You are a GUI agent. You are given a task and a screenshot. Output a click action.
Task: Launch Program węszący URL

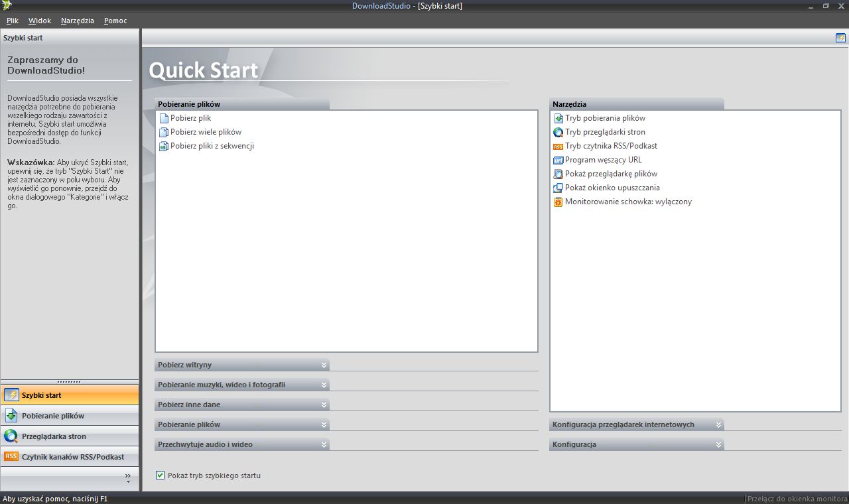pos(603,160)
